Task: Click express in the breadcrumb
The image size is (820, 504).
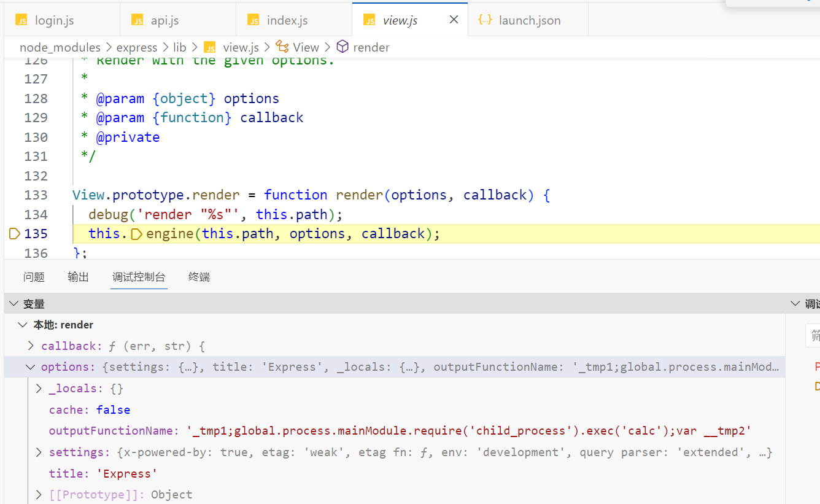Action: pyautogui.click(x=137, y=47)
